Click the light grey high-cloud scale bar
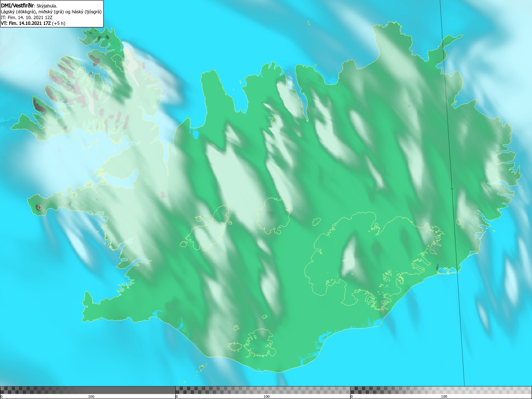 [x=441, y=390]
